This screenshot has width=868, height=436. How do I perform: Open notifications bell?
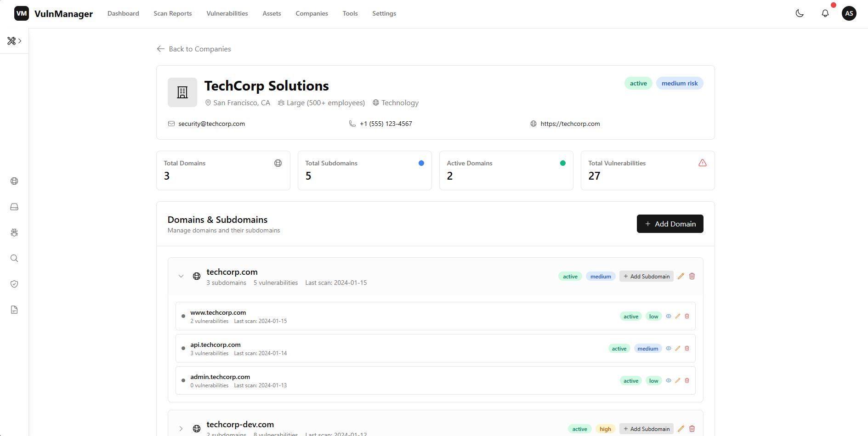[825, 13]
